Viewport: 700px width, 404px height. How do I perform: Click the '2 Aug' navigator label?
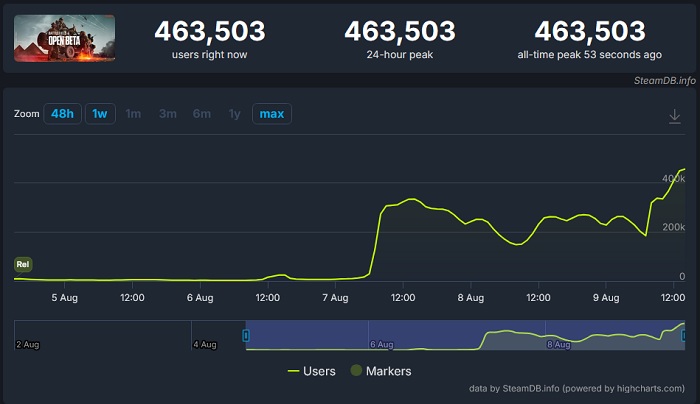point(28,345)
